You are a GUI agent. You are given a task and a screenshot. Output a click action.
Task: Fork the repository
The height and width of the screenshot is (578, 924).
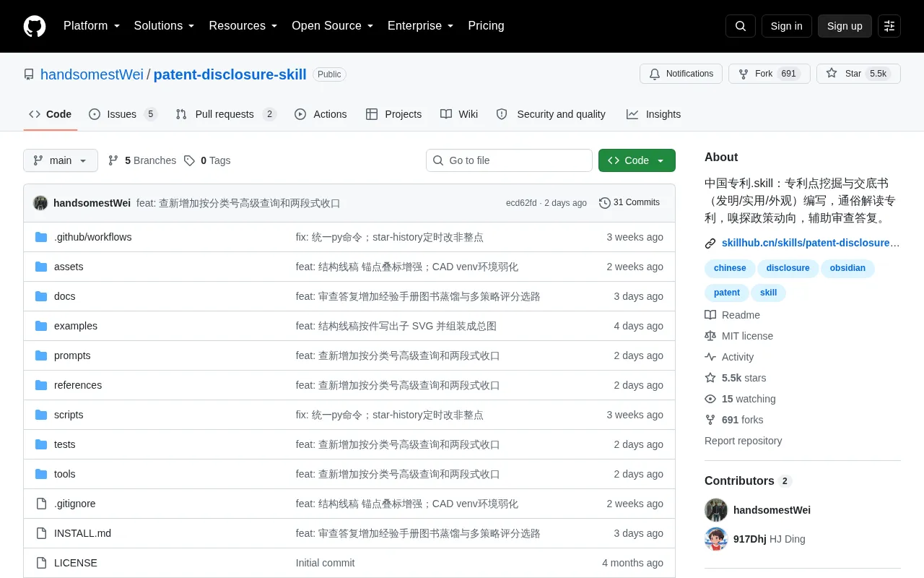(x=769, y=74)
